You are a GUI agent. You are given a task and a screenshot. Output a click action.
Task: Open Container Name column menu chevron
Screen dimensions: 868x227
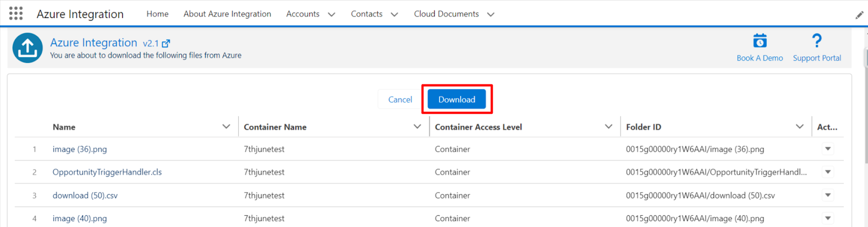pos(417,126)
